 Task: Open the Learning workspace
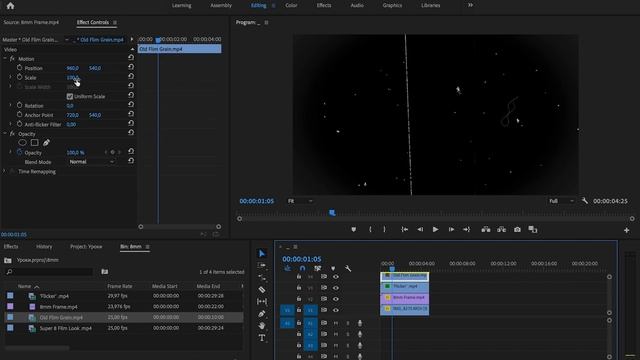pos(182,5)
